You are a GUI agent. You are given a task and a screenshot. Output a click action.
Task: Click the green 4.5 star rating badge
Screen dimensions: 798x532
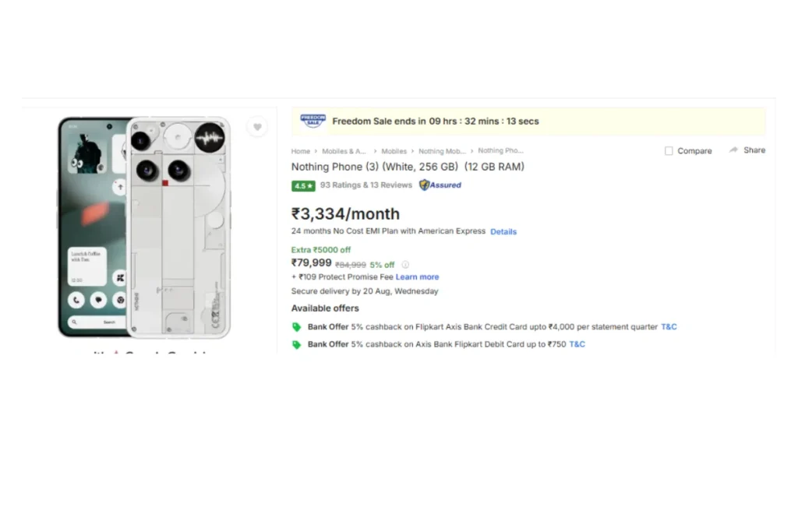tap(303, 186)
